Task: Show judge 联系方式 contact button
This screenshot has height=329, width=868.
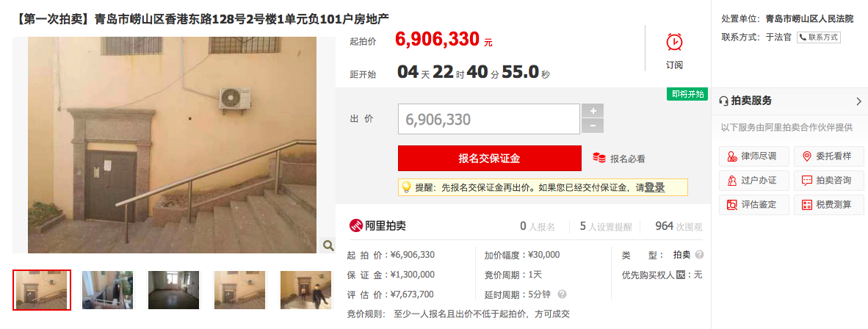Action: (818, 37)
